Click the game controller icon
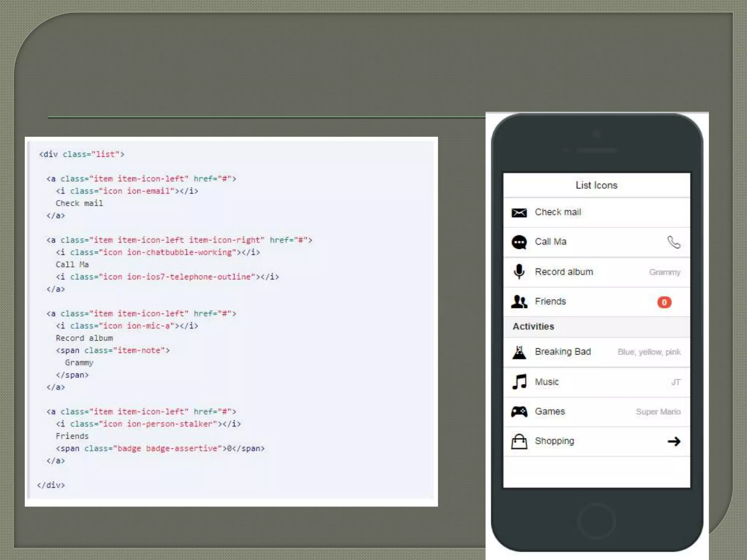The height and width of the screenshot is (560, 747). [519, 412]
